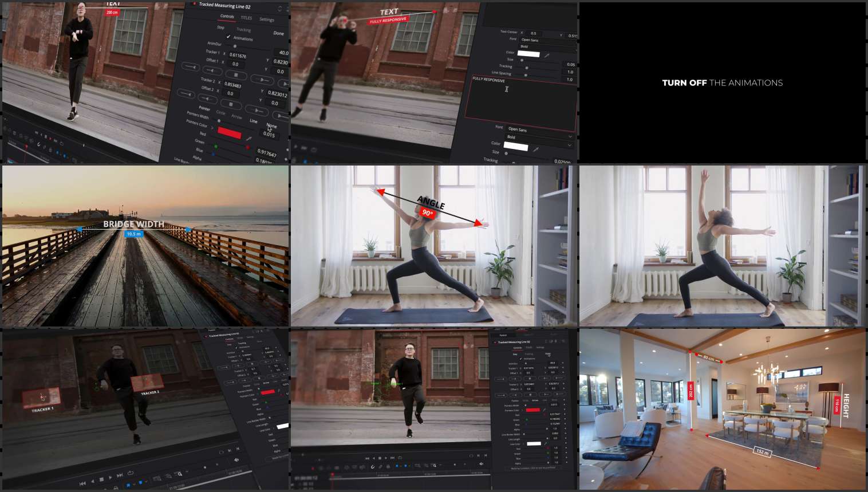Screen dimensions: 868x492
Task: Open the red Pointers Color swatch in bottom-middle frame
Action: (532, 410)
